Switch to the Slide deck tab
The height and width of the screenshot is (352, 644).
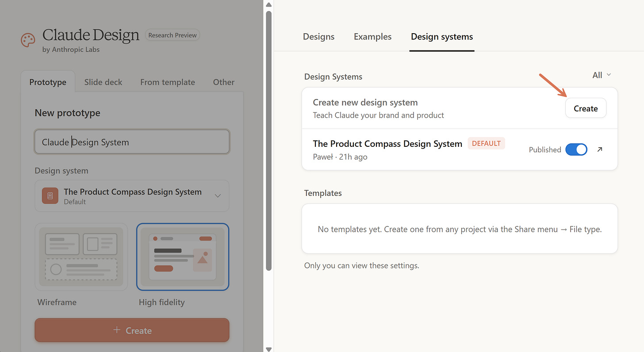pos(103,82)
